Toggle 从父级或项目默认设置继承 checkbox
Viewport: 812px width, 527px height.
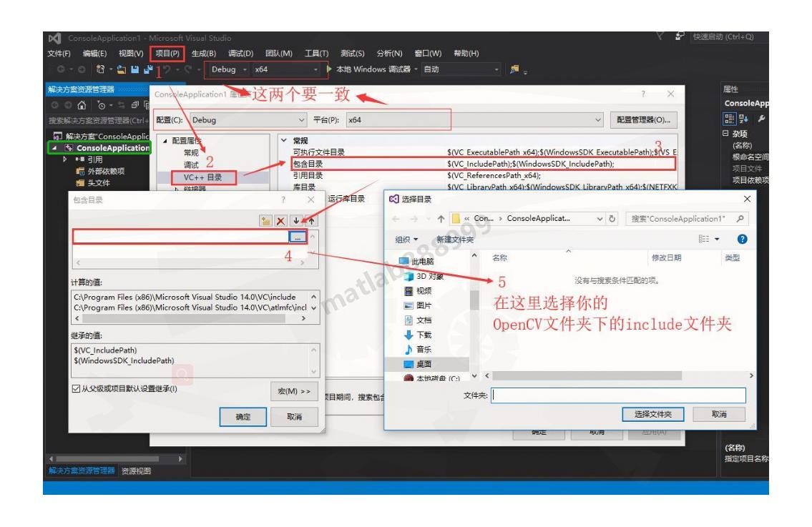[x=76, y=389]
